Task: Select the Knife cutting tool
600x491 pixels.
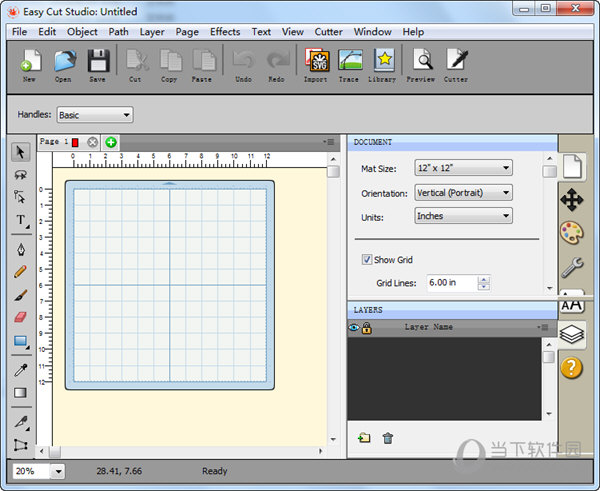Action: [x=21, y=422]
